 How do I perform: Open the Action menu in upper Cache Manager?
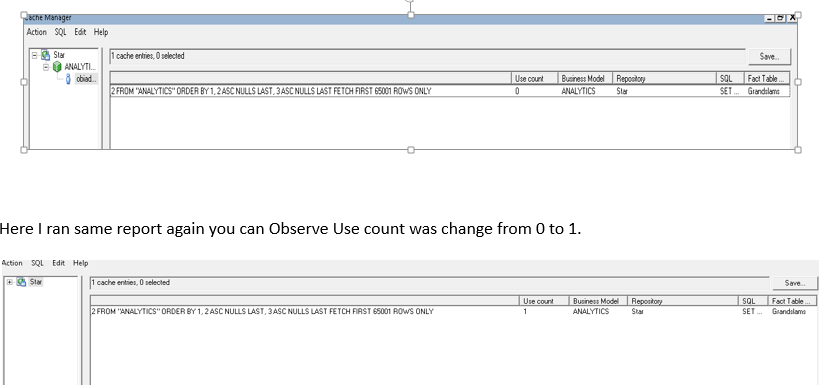point(37,32)
